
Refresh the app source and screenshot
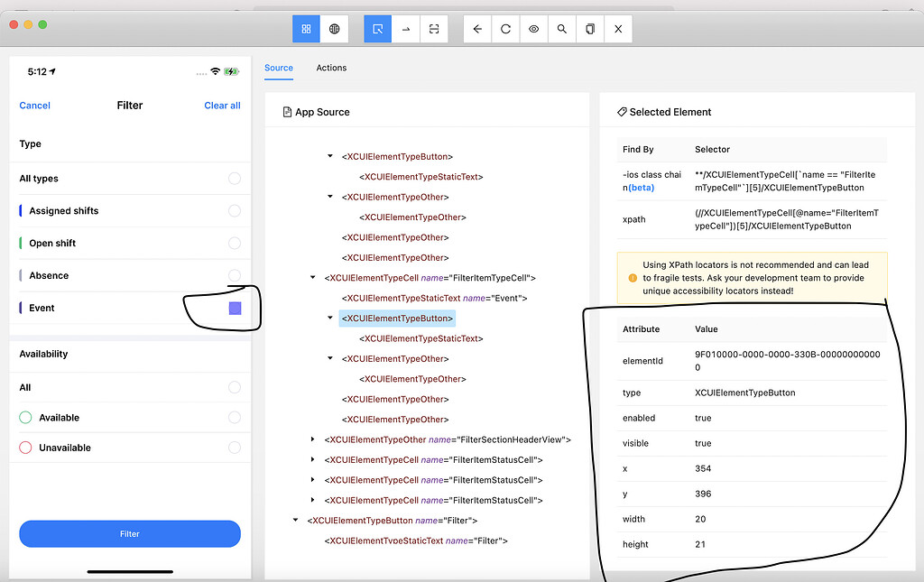coord(505,28)
